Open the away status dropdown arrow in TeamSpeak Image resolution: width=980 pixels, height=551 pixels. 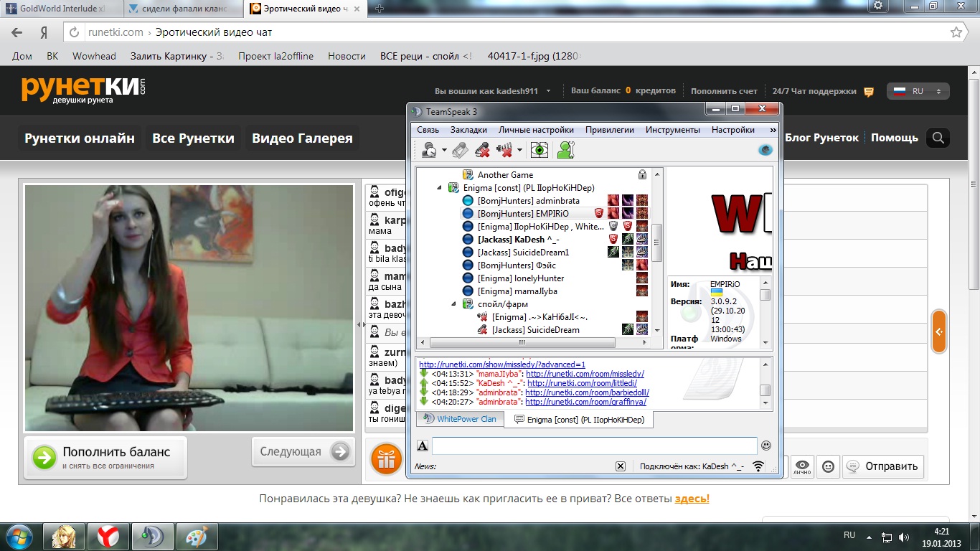coord(445,150)
